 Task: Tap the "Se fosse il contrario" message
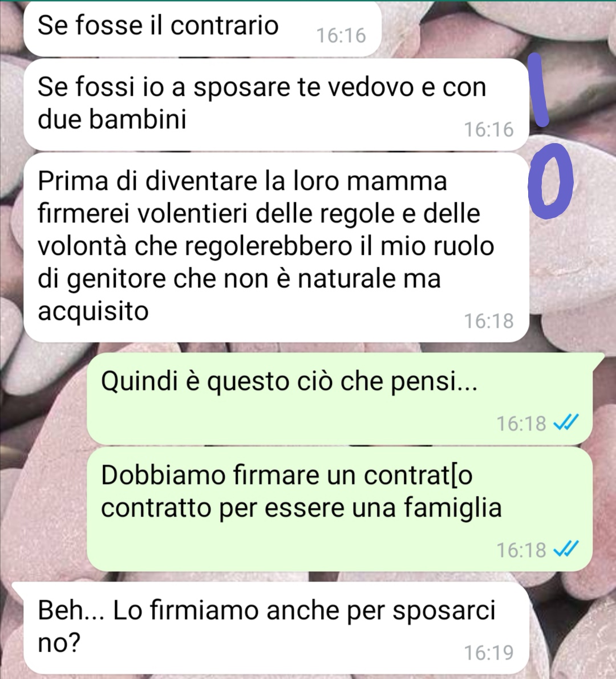pyautogui.click(x=202, y=29)
